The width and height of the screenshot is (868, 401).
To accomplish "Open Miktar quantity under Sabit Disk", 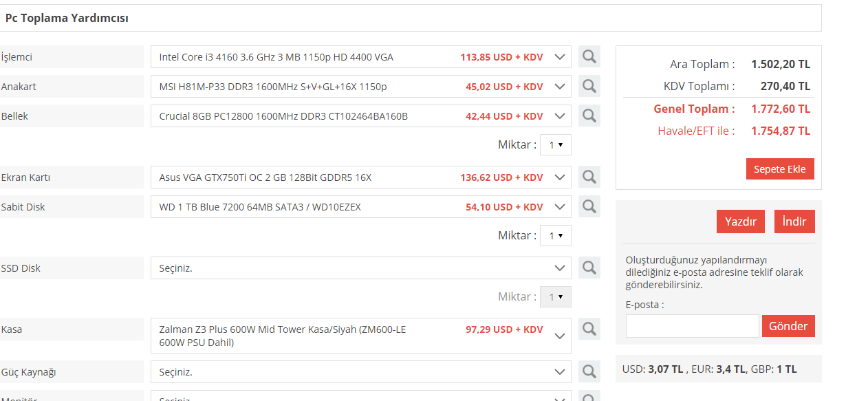I will click(x=555, y=236).
